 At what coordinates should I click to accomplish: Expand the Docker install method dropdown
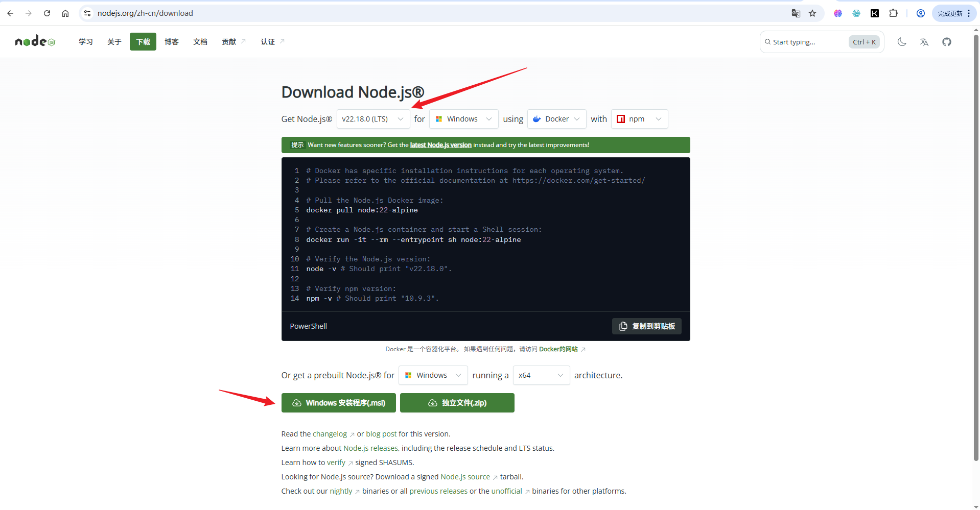point(556,119)
